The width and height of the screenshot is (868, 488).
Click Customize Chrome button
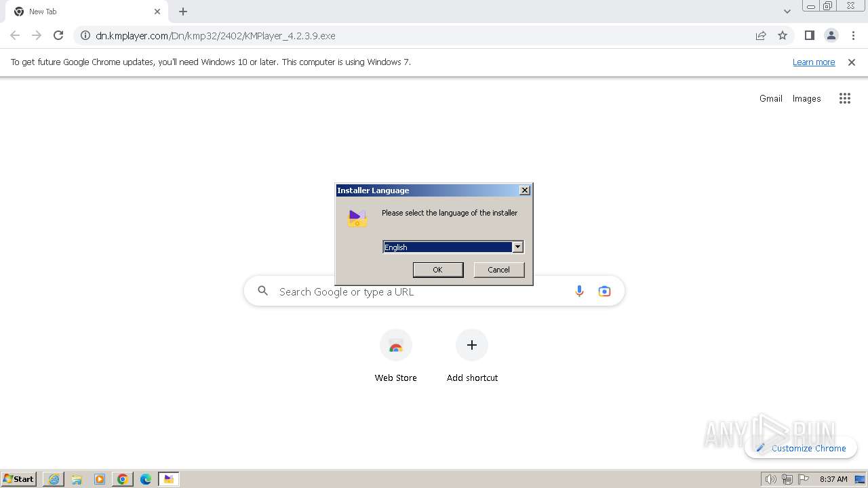(x=801, y=448)
